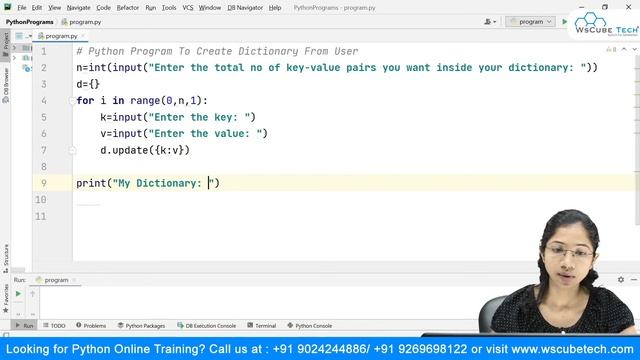Hide the Run tool window

click(633, 280)
